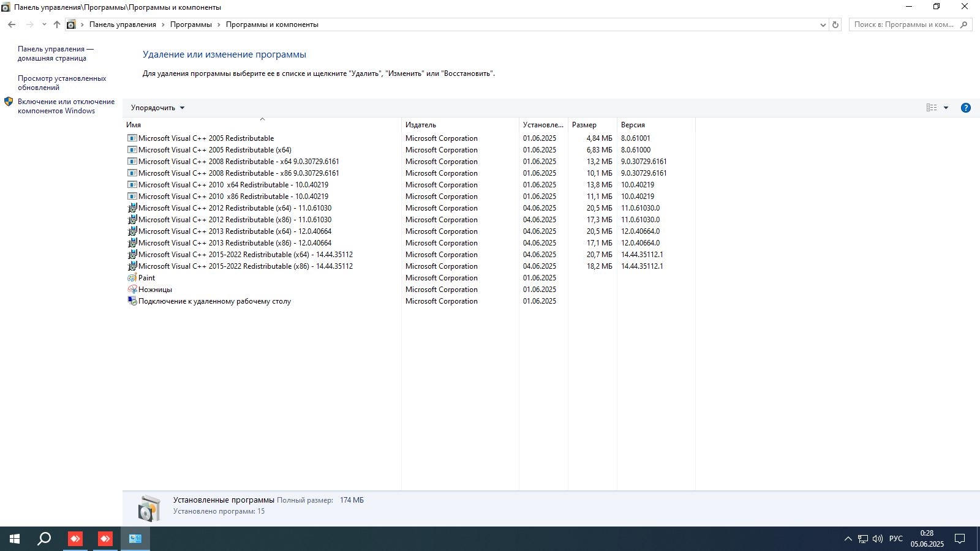Select Visual C++ 2008 Redistributable - x64 row

point(409,162)
